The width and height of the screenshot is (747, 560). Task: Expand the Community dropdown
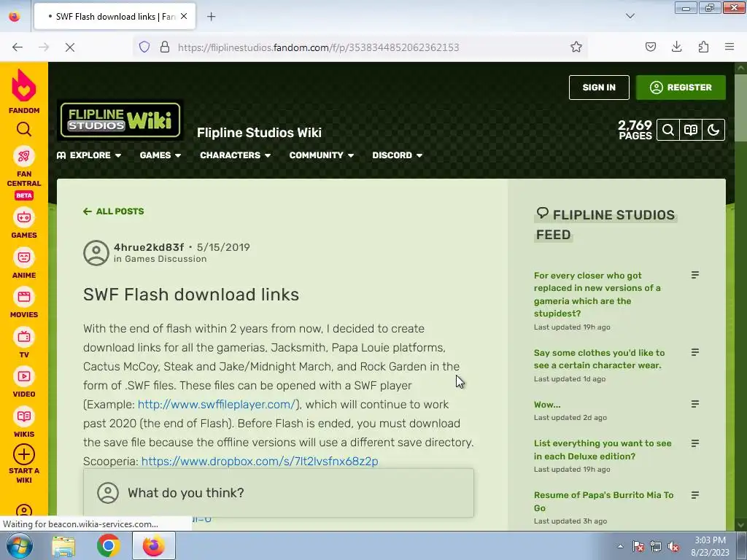322,155
